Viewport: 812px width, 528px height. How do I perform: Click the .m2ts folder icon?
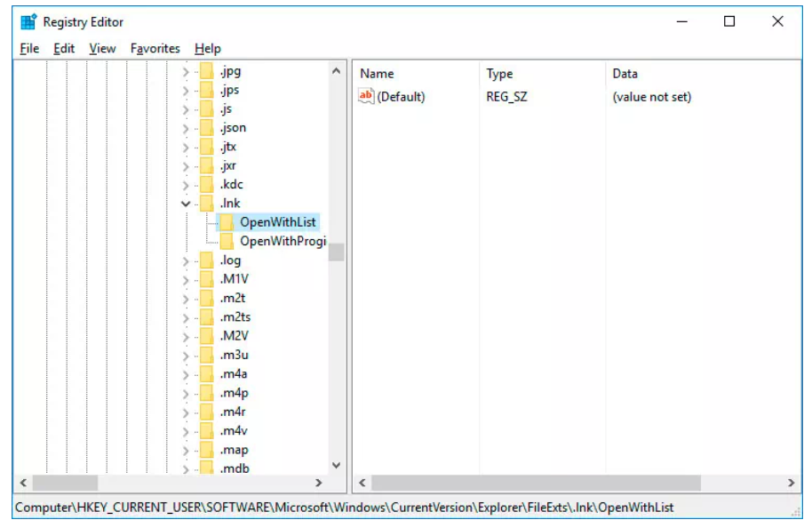(207, 317)
